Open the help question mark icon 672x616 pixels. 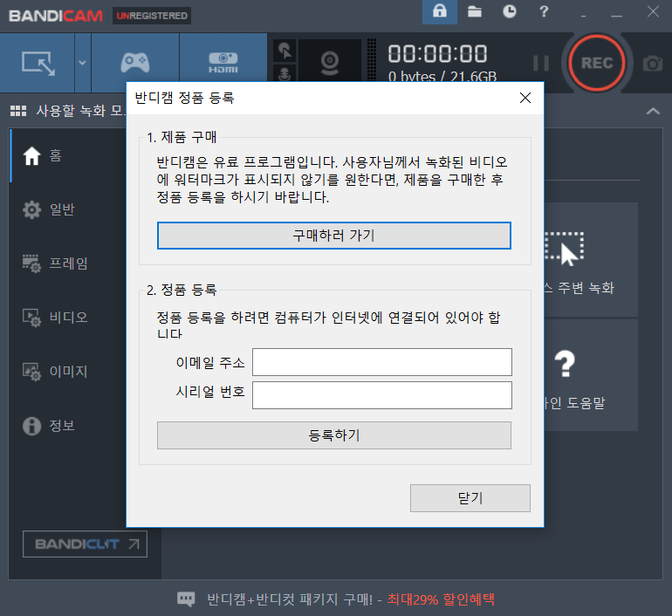(544, 11)
